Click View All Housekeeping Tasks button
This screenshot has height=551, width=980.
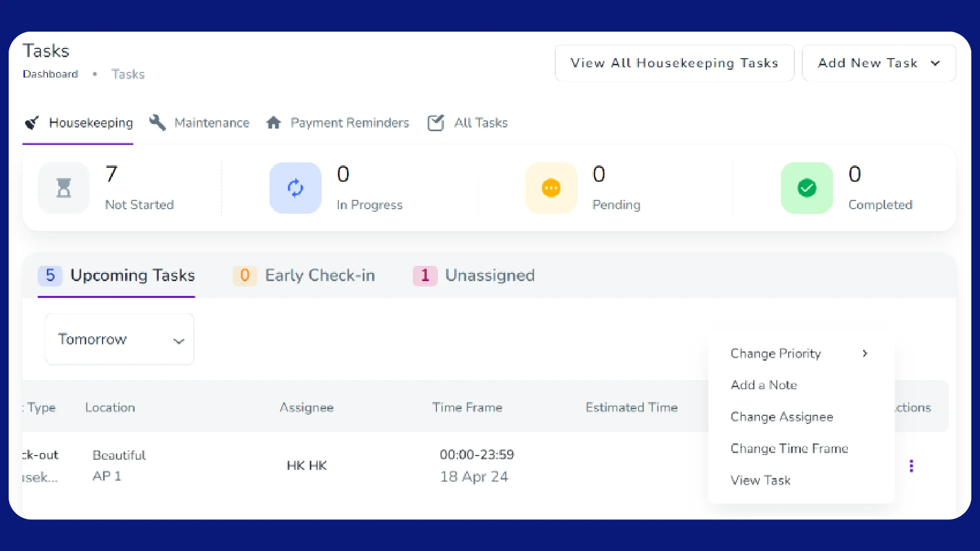point(674,63)
